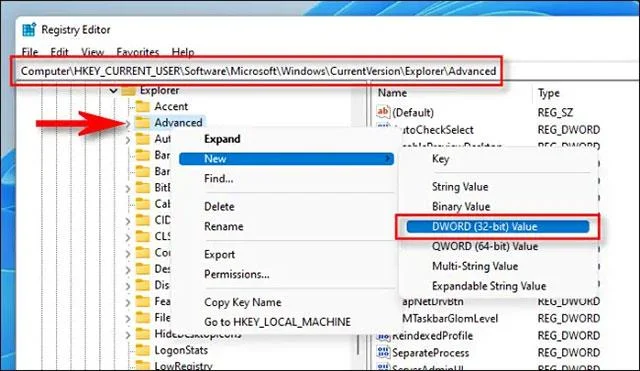This screenshot has width=640, height=371.
Task: Choose Copy Key Name option
Action: click(x=242, y=302)
